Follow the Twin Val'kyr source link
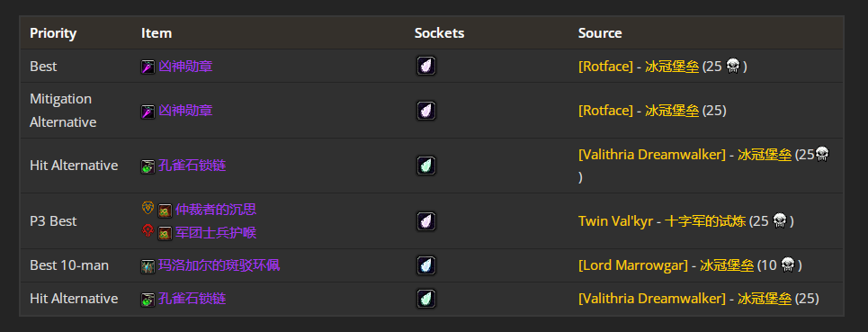 coord(616,220)
